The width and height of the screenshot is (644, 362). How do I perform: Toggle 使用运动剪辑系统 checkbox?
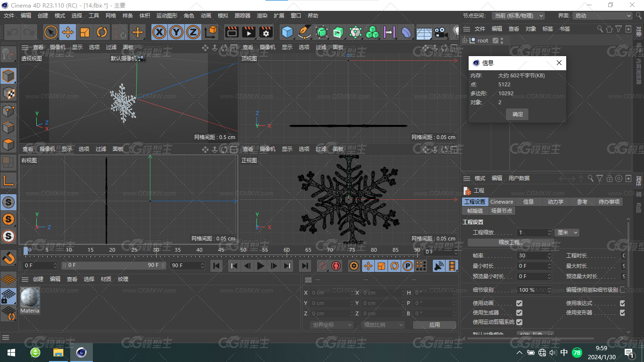(519, 322)
